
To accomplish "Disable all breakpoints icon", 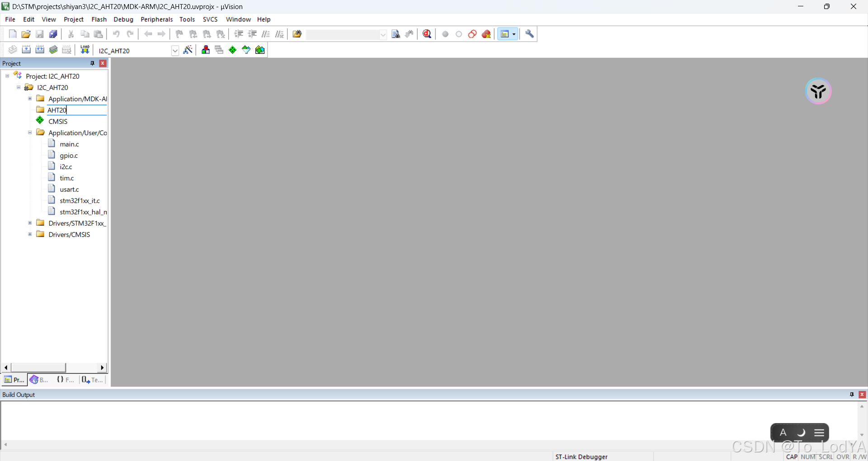I will tap(472, 34).
